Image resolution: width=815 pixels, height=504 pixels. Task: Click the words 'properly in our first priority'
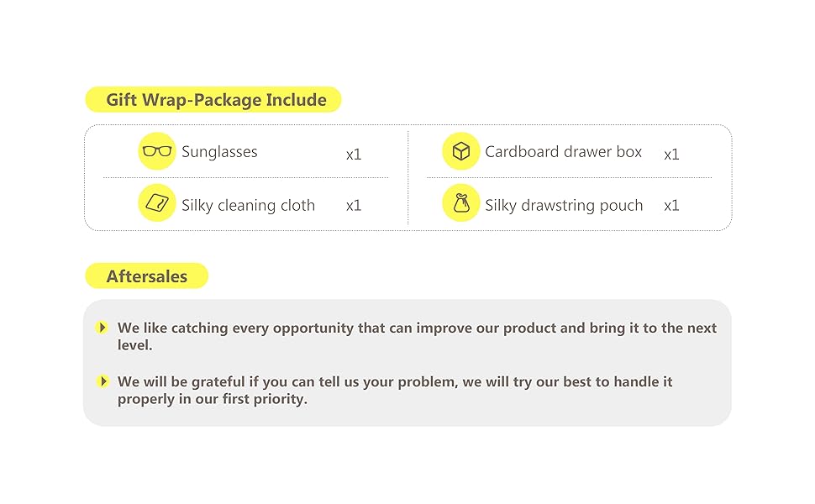(x=213, y=399)
